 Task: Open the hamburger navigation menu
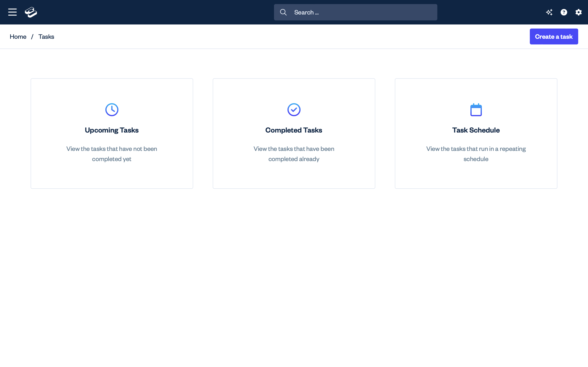tap(12, 12)
